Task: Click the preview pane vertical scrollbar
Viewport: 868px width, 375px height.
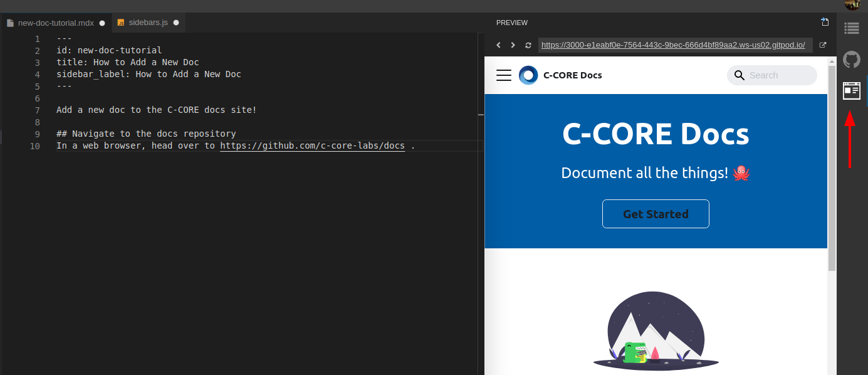Action: tap(832, 168)
